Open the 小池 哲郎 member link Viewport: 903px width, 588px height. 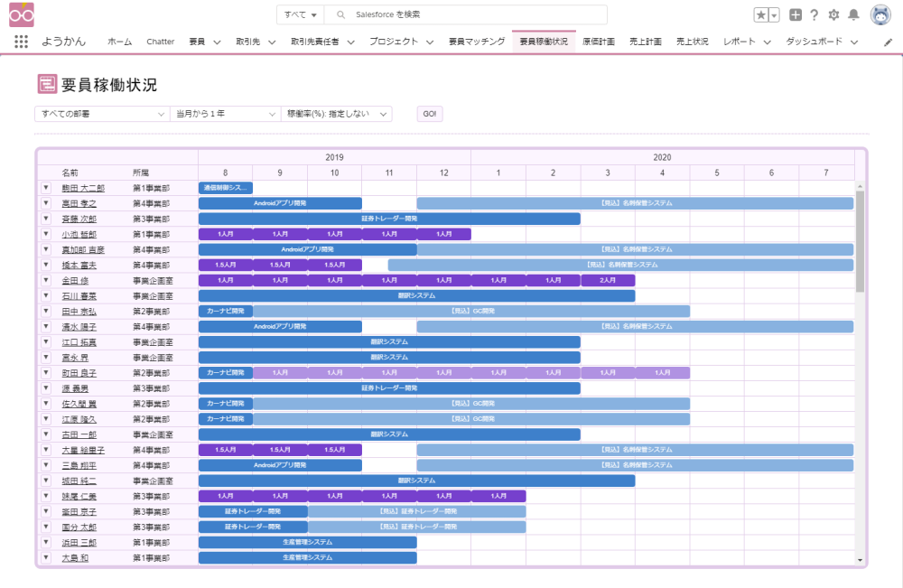(79, 234)
